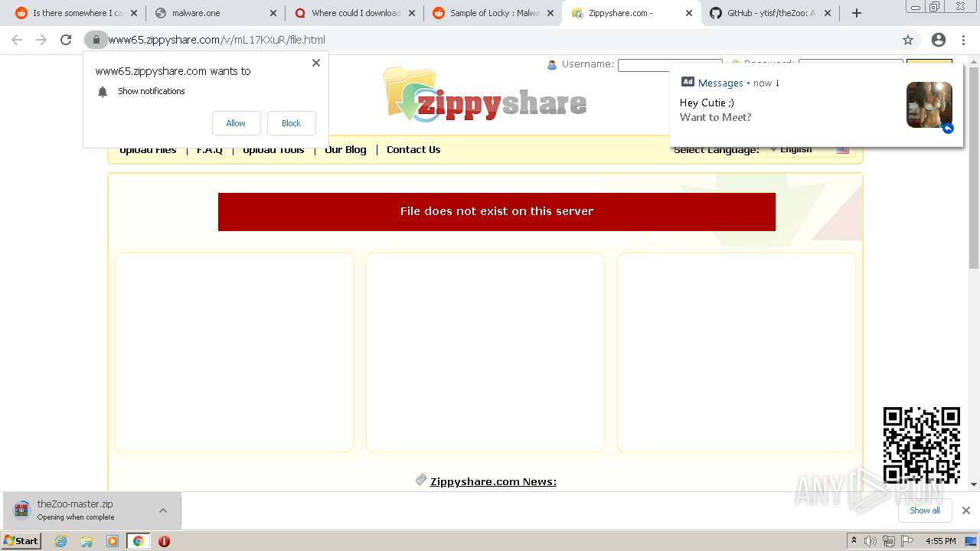This screenshot has width=980, height=551.
Task: Expand theZoo-master.zip download options chevron
Action: click(163, 510)
